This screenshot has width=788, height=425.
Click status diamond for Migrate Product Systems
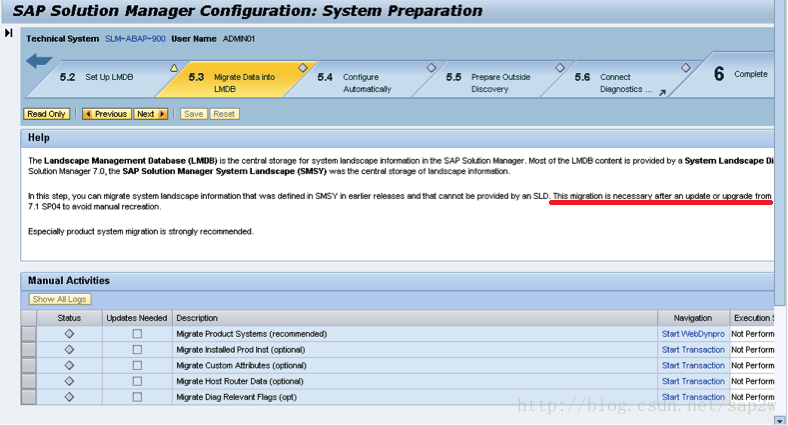click(69, 334)
